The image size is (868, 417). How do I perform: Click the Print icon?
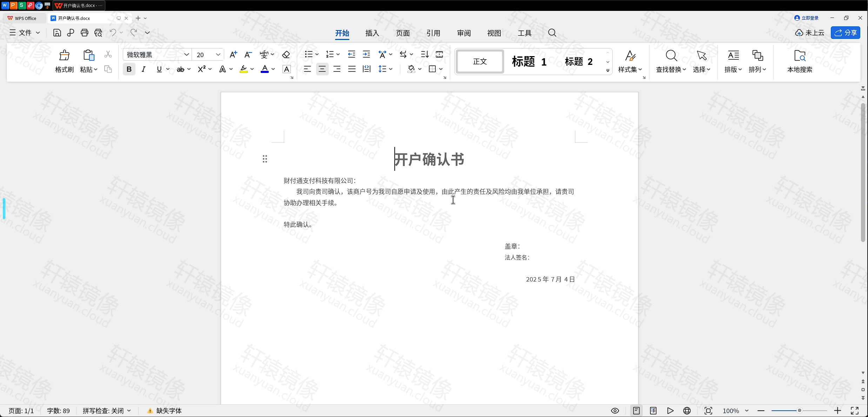point(84,33)
